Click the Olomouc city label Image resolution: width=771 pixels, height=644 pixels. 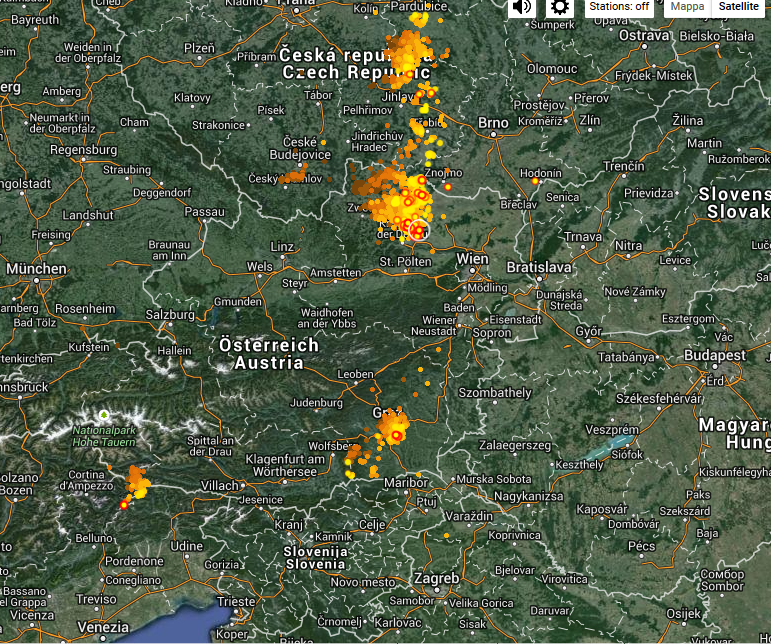pos(552,69)
